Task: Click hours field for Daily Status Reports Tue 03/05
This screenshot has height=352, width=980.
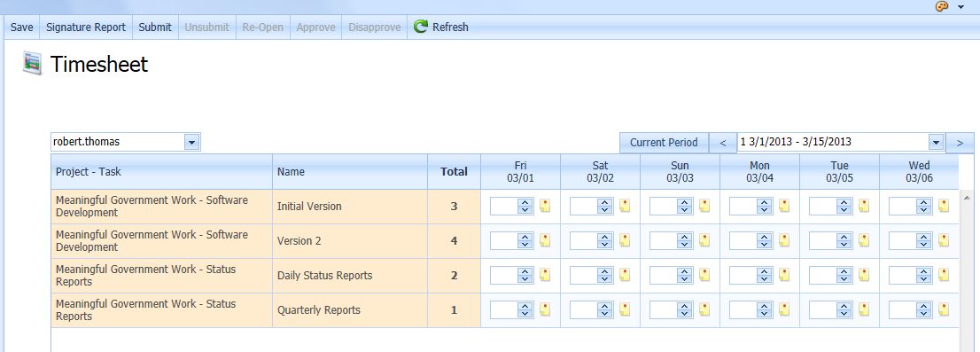Action: click(x=822, y=275)
